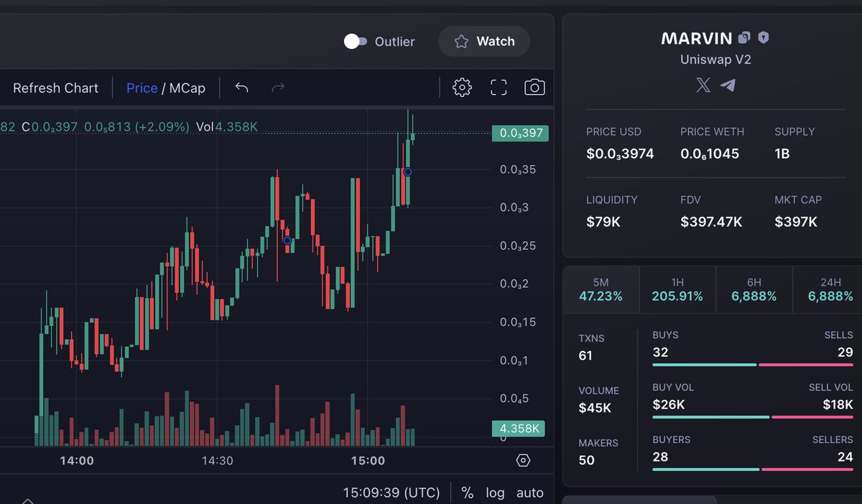
Task: Click the 14:30 time axis label
Action: tap(217, 460)
